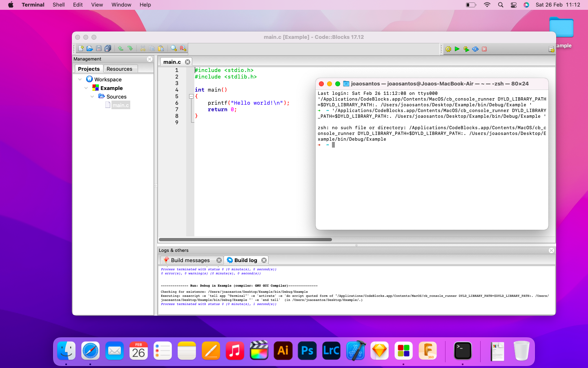Create a new file from toolbar
The image size is (588, 368).
pos(80,48)
